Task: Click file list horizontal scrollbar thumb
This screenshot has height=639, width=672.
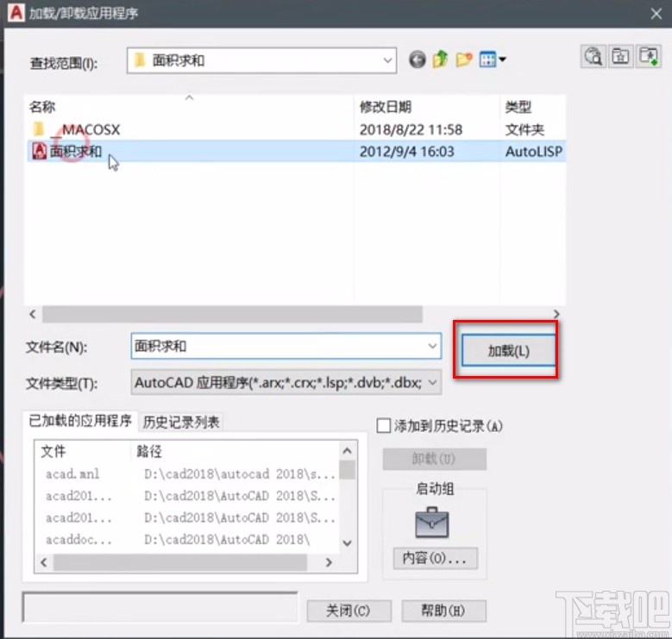Action: pos(232,314)
